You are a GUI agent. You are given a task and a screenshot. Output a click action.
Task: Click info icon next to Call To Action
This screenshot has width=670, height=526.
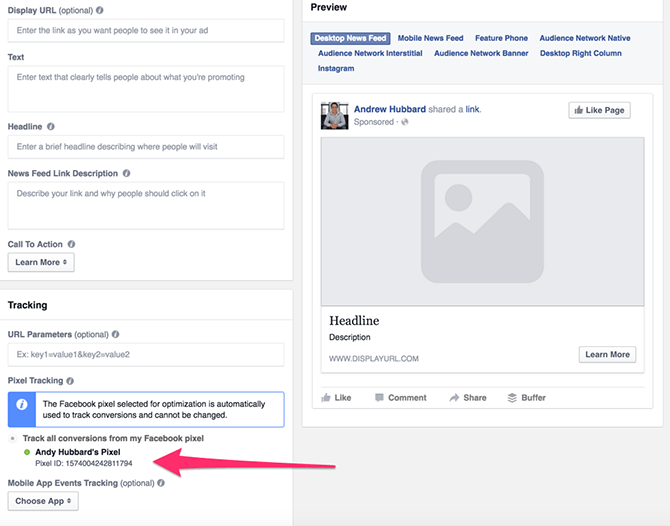coord(71,244)
